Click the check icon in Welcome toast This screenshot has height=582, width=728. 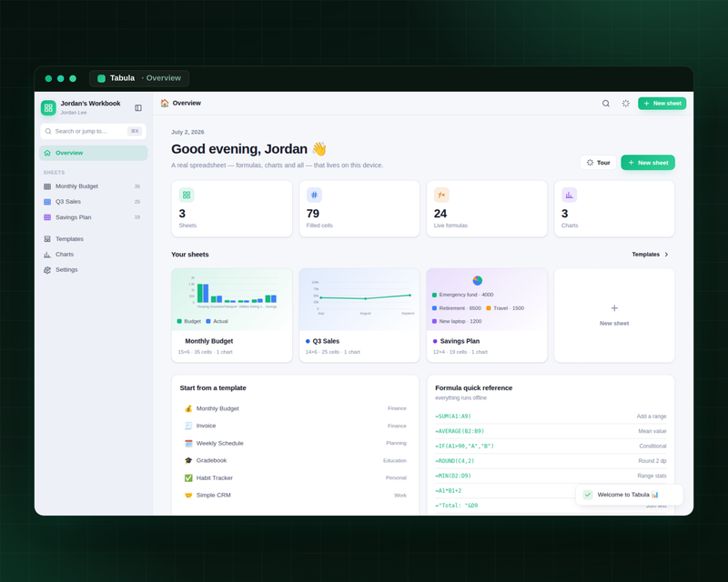click(588, 495)
